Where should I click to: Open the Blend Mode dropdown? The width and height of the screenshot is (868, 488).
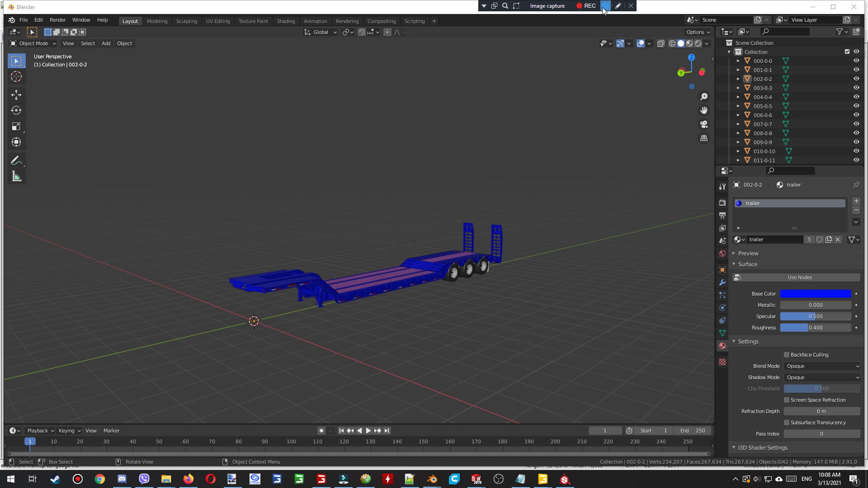pyautogui.click(x=822, y=366)
